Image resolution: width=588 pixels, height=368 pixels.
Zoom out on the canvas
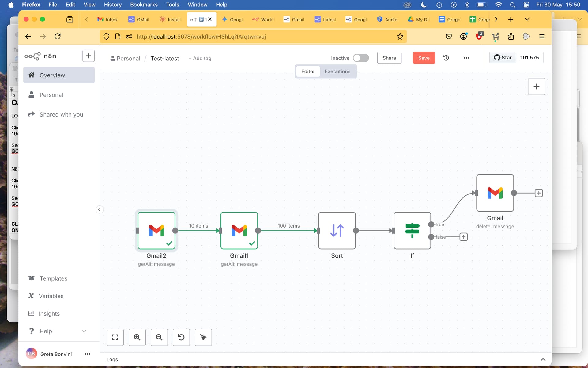tap(159, 337)
